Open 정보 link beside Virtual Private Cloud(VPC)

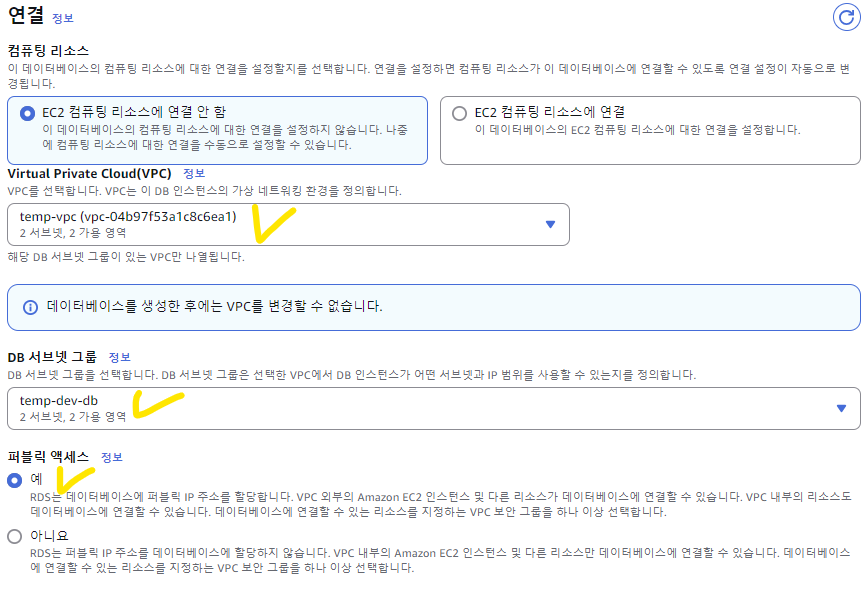194,174
